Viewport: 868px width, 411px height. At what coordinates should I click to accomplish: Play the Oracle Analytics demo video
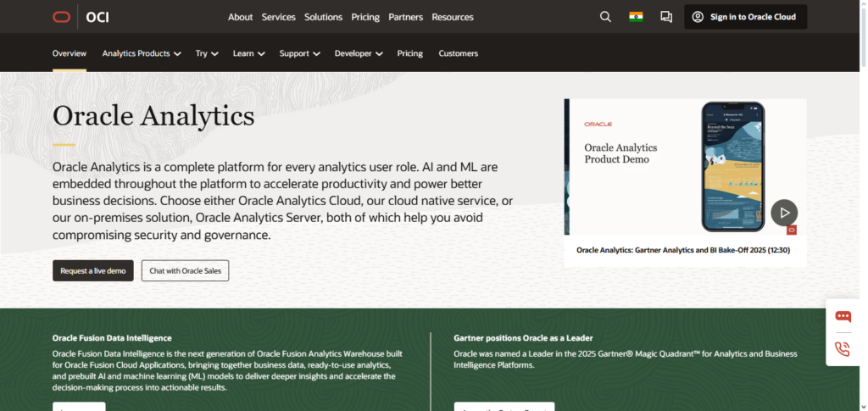(x=784, y=213)
